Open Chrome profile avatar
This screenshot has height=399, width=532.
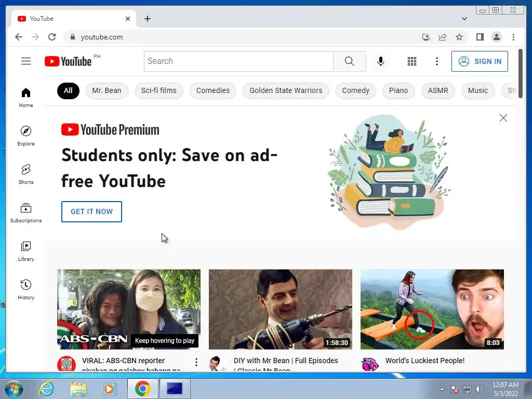[496, 37]
